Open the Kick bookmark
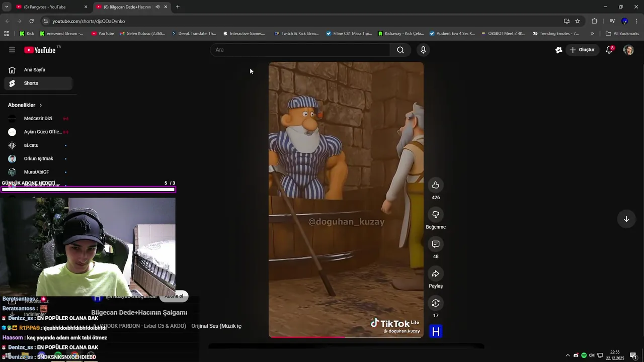Viewport: 644px width, 362px height. (27, 34)
